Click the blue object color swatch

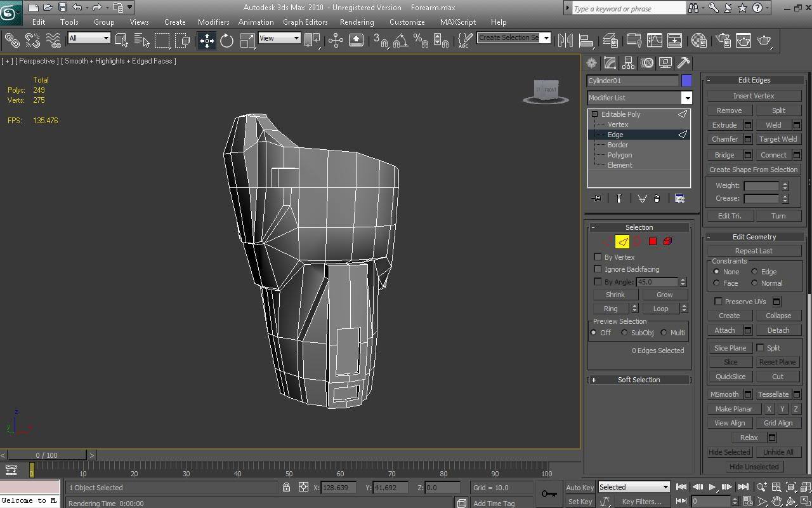click(686, 81)
